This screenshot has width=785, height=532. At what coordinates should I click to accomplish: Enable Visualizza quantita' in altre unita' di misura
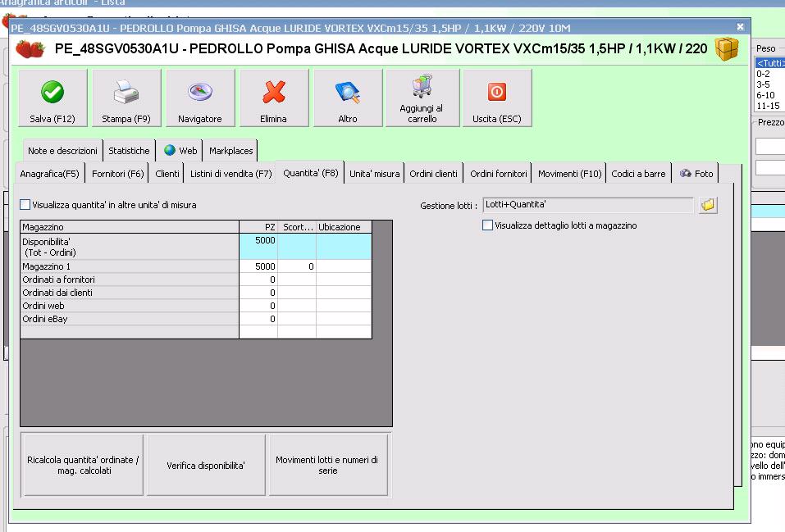coord(25,205)
